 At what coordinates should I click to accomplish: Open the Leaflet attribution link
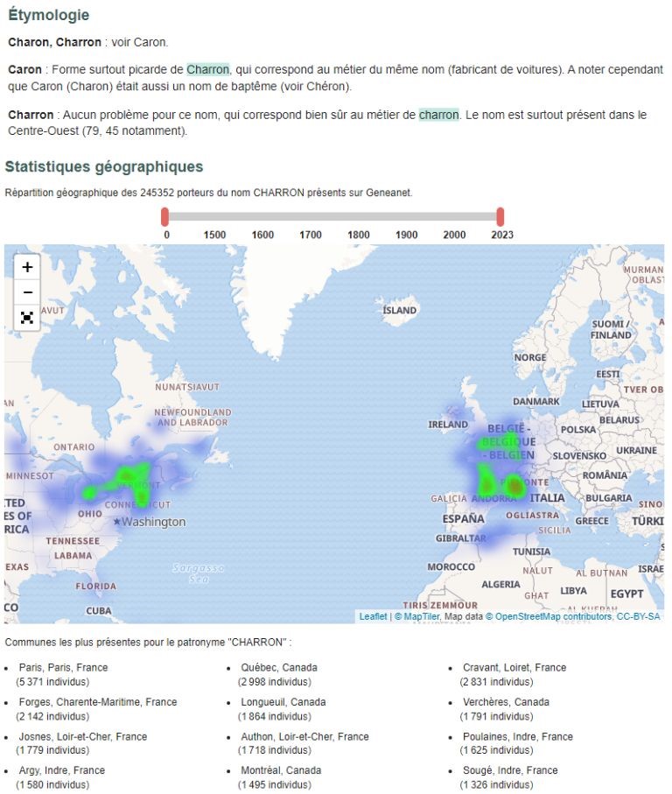pos(373,616)
